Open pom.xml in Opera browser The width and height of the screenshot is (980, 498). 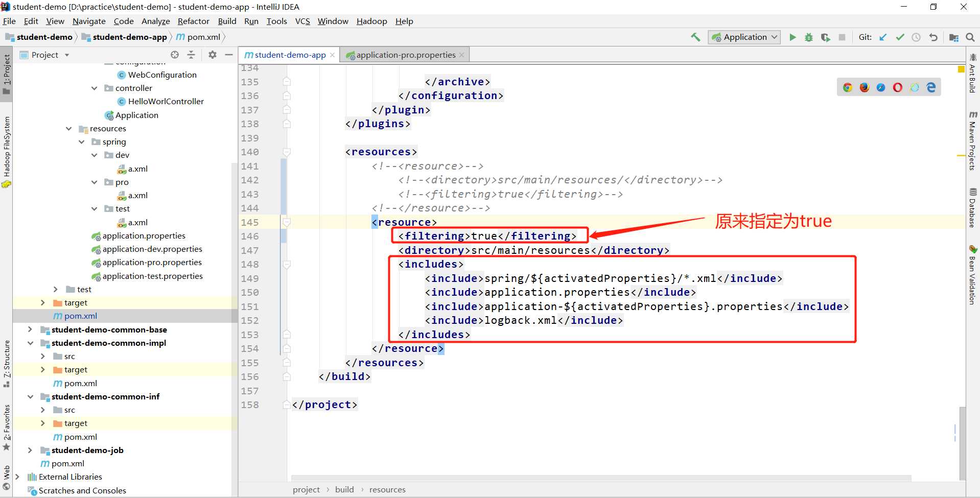[x=898, y=87]
